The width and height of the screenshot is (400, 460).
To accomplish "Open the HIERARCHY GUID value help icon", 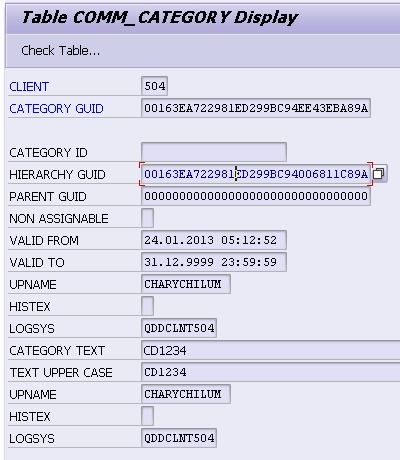I will [x=379, y=174].
